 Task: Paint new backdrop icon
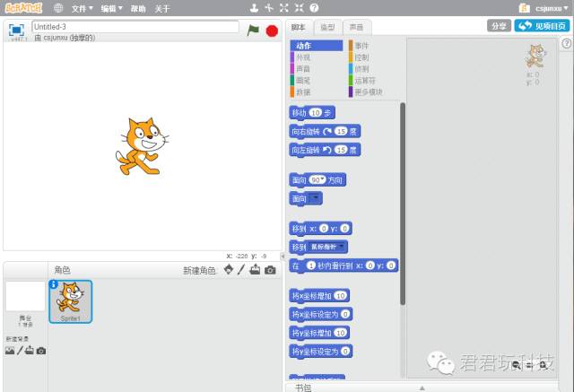pyautogui.click(x=20, y=351)
